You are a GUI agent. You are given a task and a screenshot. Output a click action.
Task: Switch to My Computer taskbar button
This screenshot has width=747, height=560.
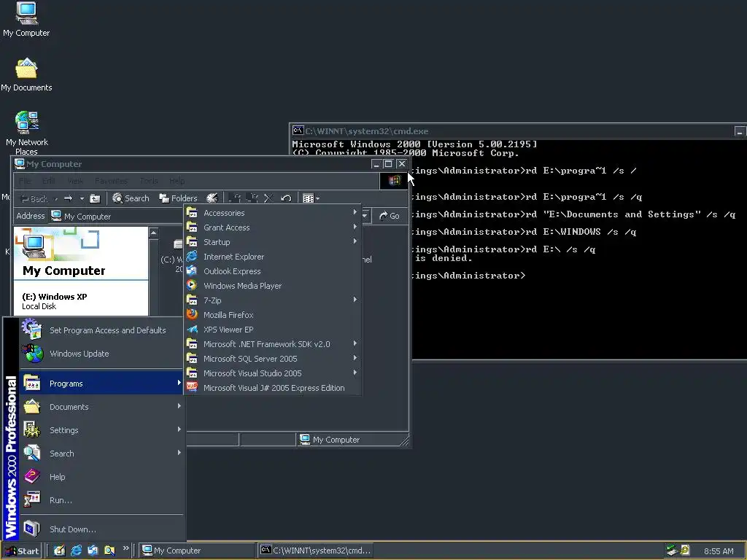[197, 551]
